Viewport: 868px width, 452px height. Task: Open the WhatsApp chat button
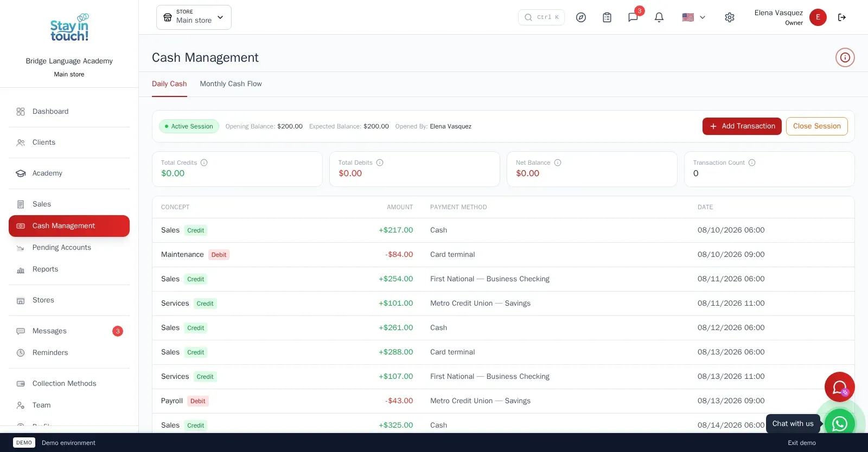(x=840, y=423)
